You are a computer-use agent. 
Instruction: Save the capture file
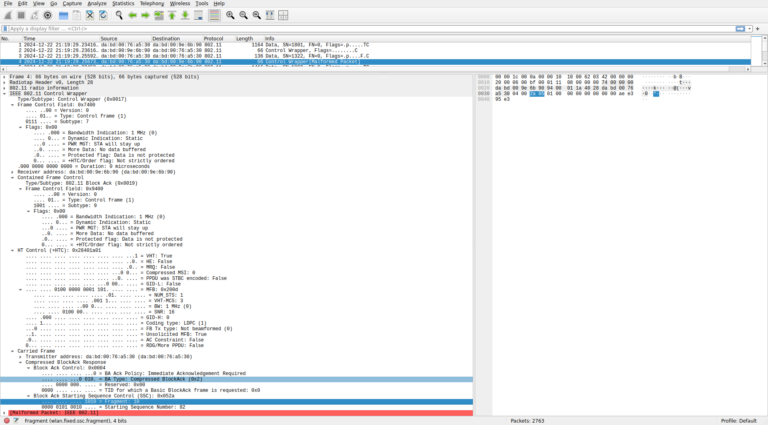tap(76, 15)
